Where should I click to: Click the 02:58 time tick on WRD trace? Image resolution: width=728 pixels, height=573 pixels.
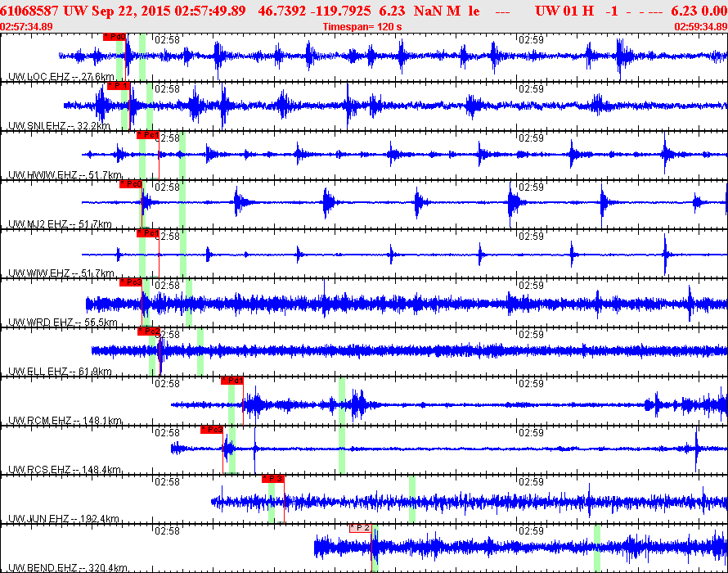coord(167,286)
